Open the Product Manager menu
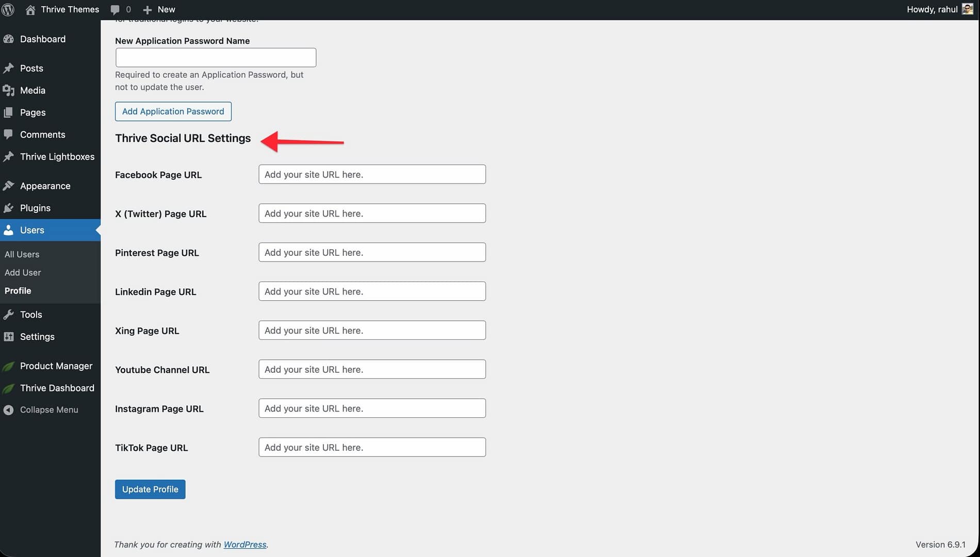This screenshot has width=980, height=557. (56, 366)
